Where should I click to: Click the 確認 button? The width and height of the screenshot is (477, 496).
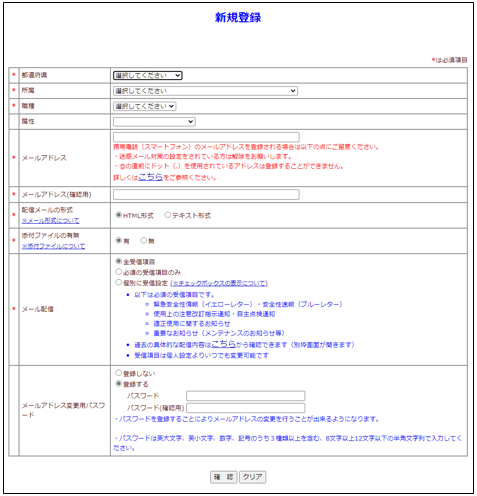tap(224, 477)
